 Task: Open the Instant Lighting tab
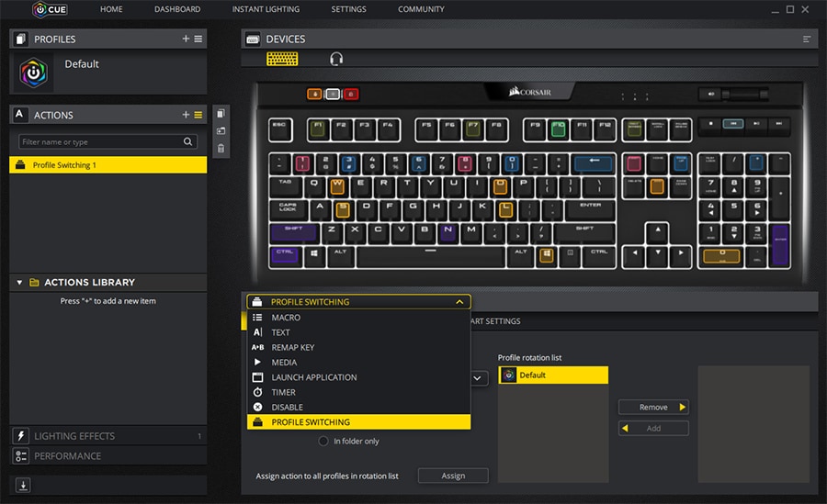coord(266,9)
